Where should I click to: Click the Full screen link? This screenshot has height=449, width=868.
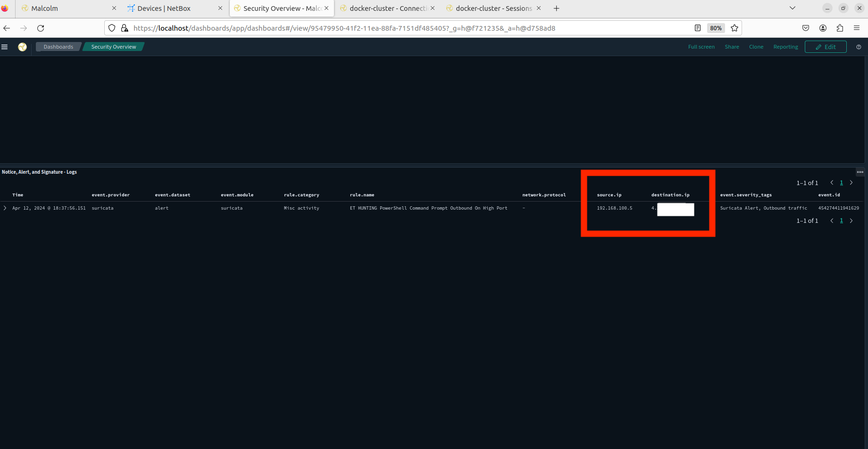click(x=701, y=47)
